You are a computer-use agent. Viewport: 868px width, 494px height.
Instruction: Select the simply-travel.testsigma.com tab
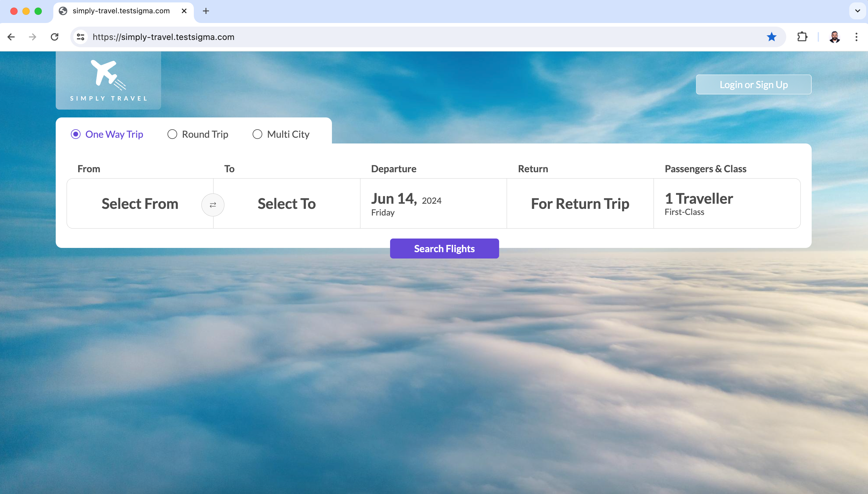point(124,11)
